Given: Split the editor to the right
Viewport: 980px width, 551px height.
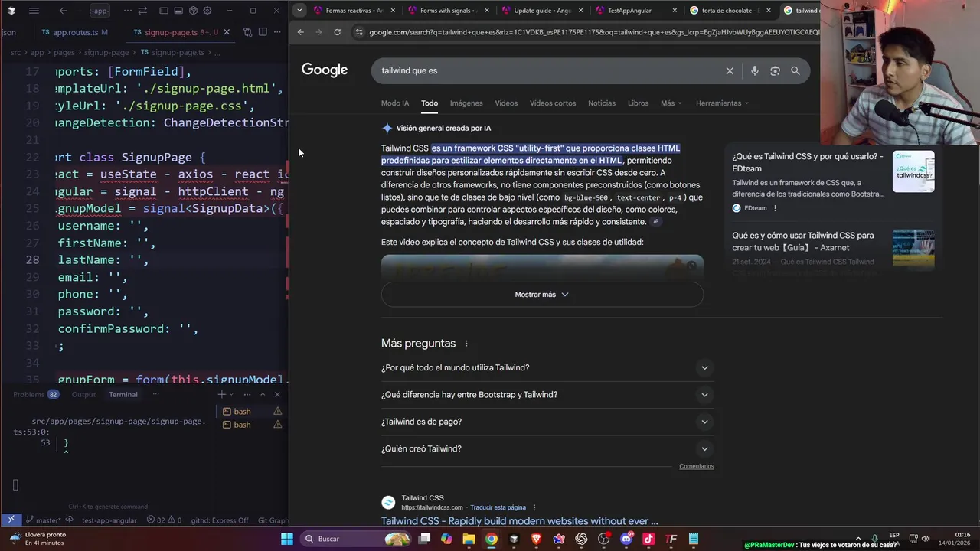Looking at the screenshot, I should 263,32.
